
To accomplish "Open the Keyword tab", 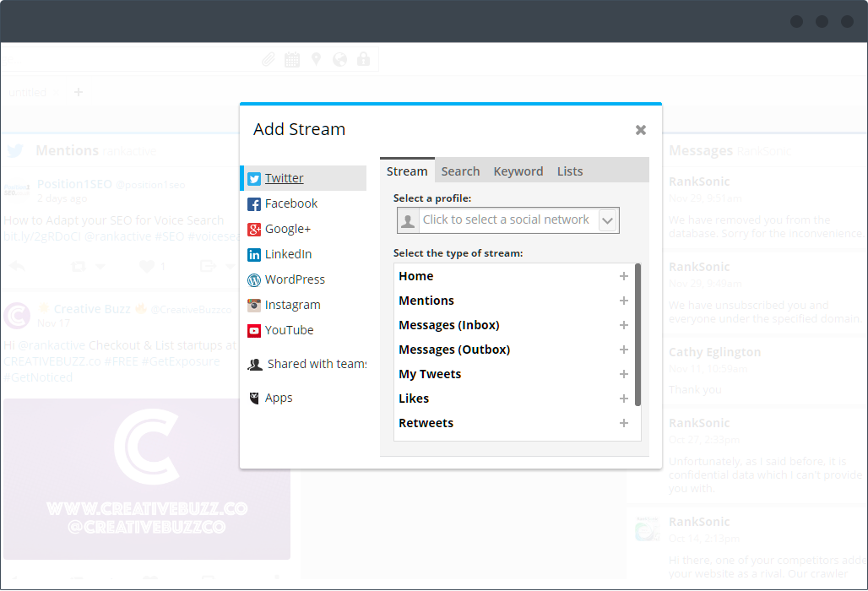I will pyautogui.click(x=518, y=171).
